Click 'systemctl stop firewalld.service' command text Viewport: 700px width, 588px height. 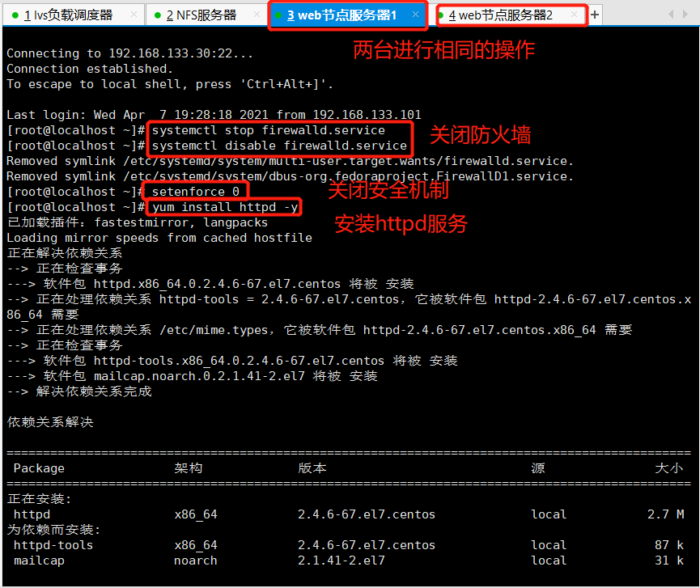click(x=269, y=130)
